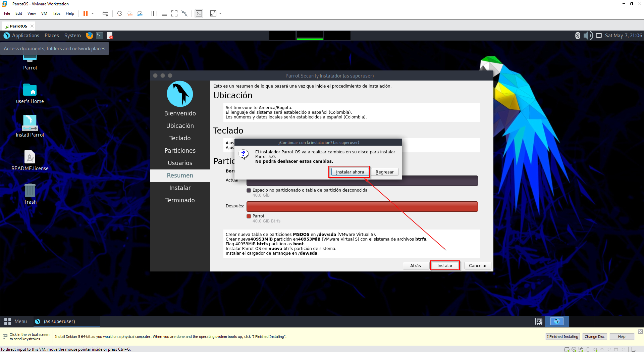644x352 pixels.
Task: Open the VM menu
Action: tap(44, 13)
